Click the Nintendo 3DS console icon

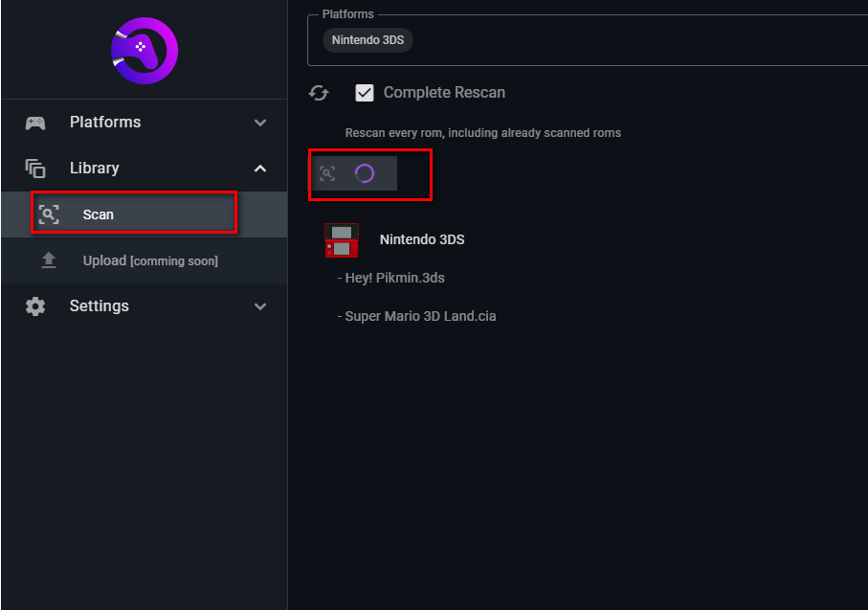[342, 240]
